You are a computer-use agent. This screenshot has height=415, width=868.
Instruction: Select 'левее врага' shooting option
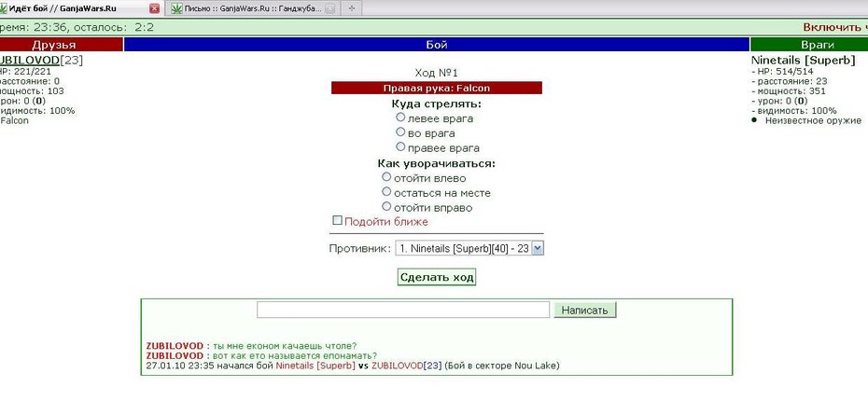click(x=400, y=118)
